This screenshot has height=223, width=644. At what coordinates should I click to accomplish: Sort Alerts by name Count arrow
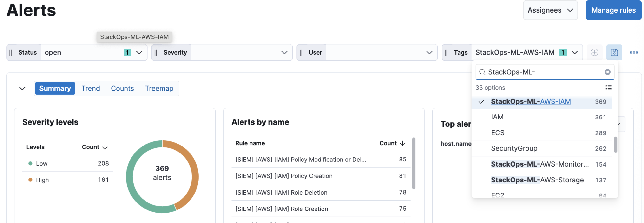(402, 143)
